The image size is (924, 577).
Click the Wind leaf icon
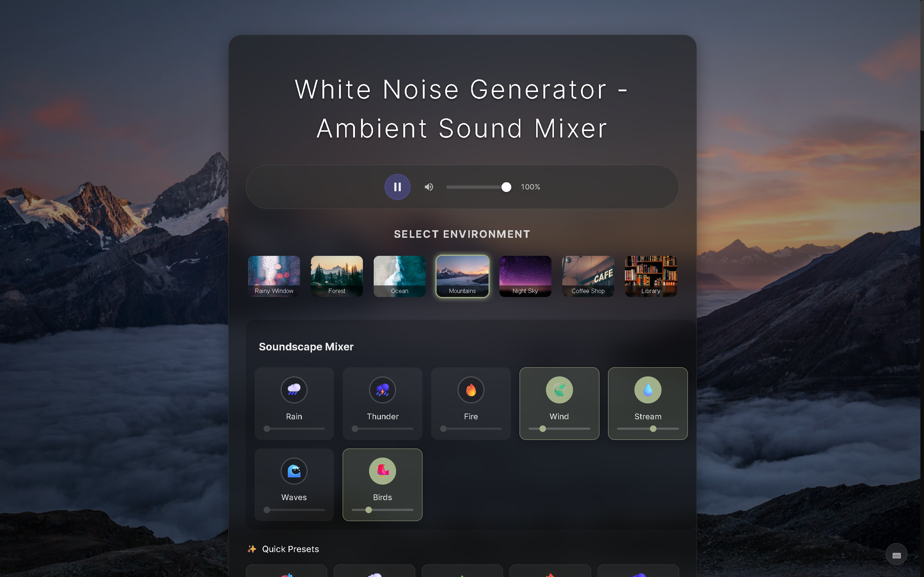559,390
